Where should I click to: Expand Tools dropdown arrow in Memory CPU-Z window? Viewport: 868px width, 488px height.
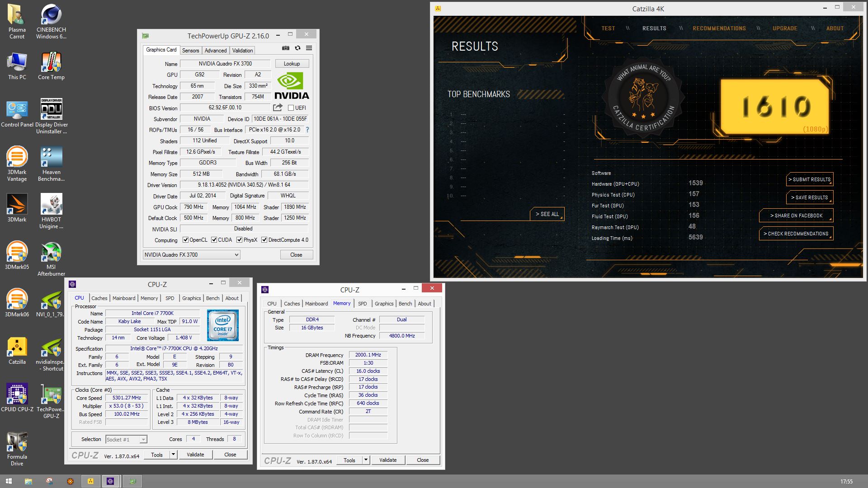click(x=366, y=460)
